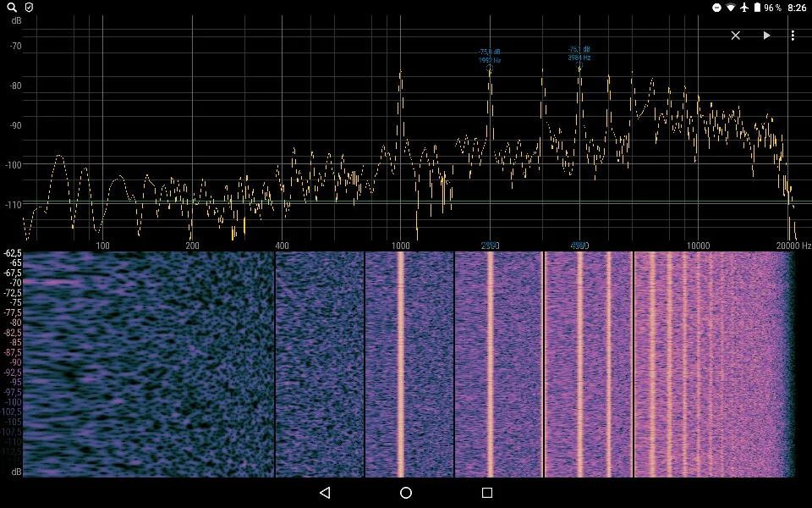Tap the shield status bar icon

click(30, 8)
